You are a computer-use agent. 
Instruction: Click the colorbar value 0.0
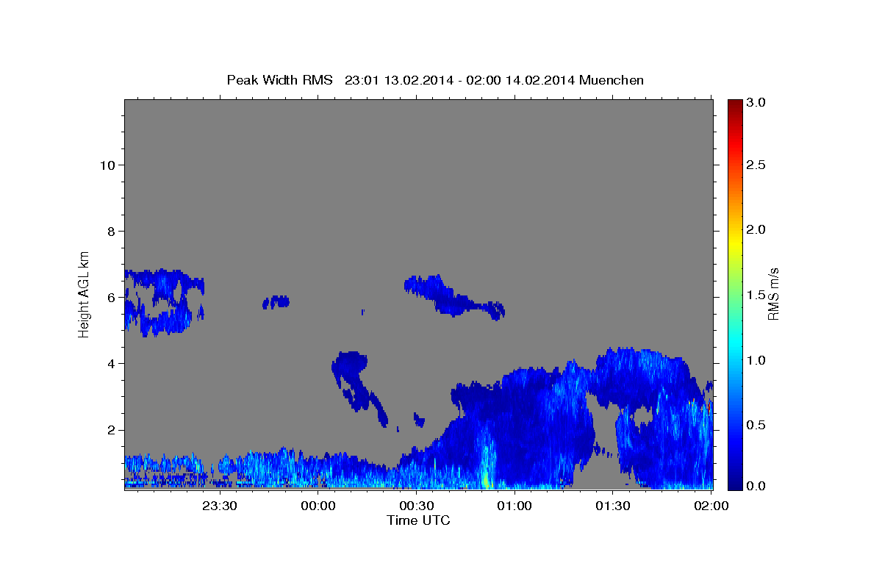(757, 486)
